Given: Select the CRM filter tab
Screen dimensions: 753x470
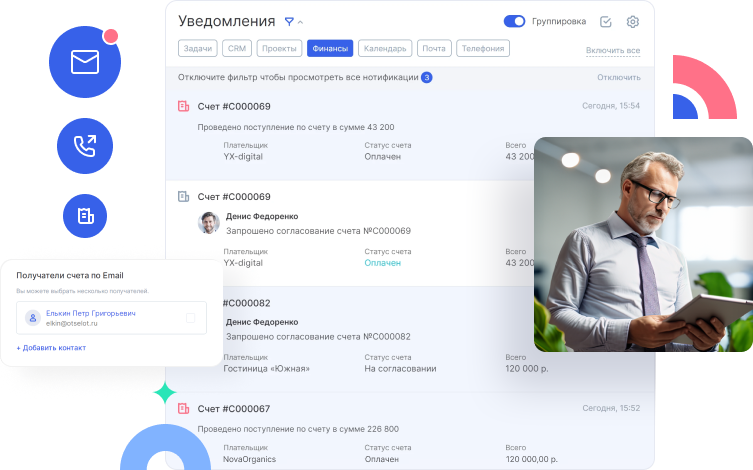Looking at the screenshot, I should 237,48.
